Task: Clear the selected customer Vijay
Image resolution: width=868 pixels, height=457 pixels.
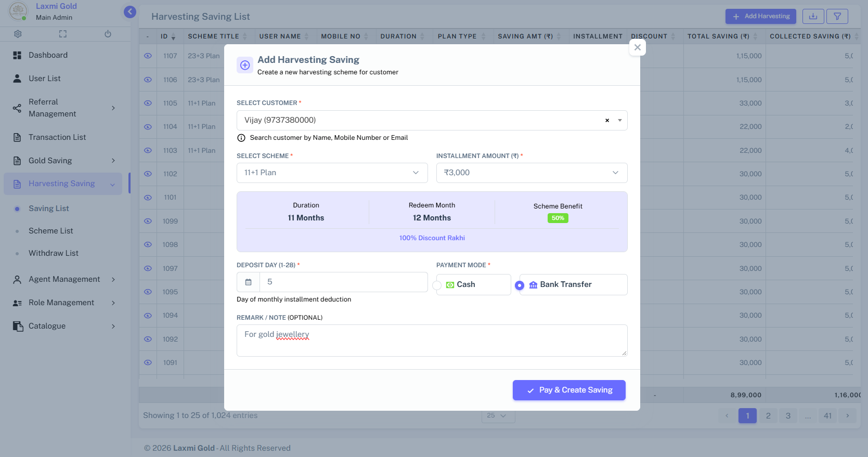Action: pyautogui.click(x=607, y=120)
